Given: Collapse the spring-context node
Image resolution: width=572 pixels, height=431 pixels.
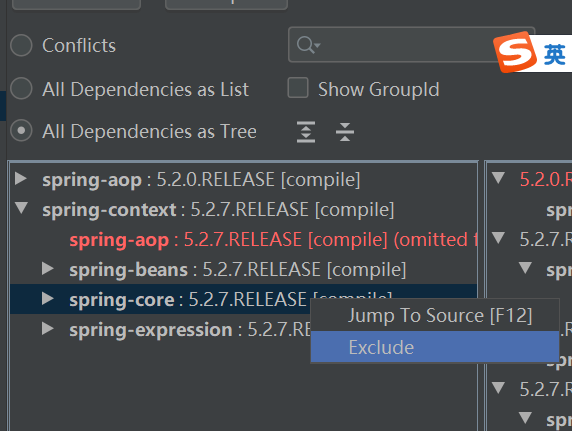Looking at the screenshot, I should (x=21, y=208).
